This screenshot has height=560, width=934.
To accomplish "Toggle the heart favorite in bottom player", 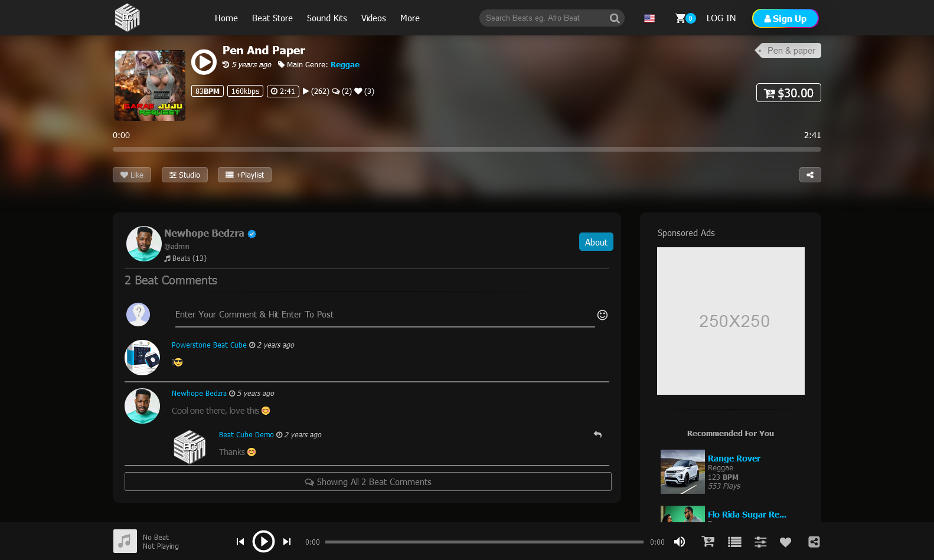I will click(x=785, y=542).
